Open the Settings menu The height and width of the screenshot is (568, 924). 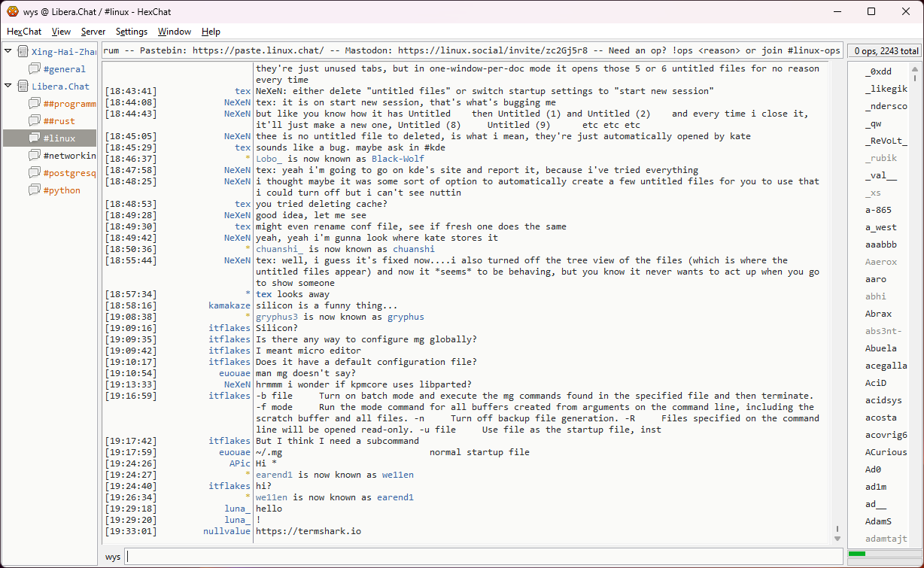pyautogui.click(x=132, y=32)
